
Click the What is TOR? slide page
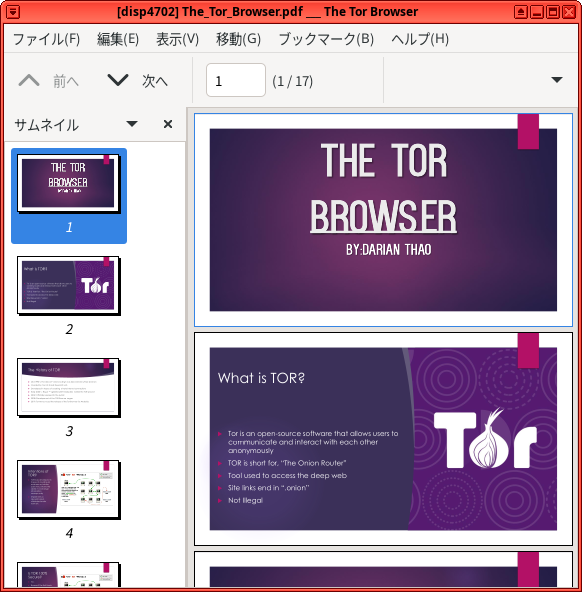click(x=383, y=439)
